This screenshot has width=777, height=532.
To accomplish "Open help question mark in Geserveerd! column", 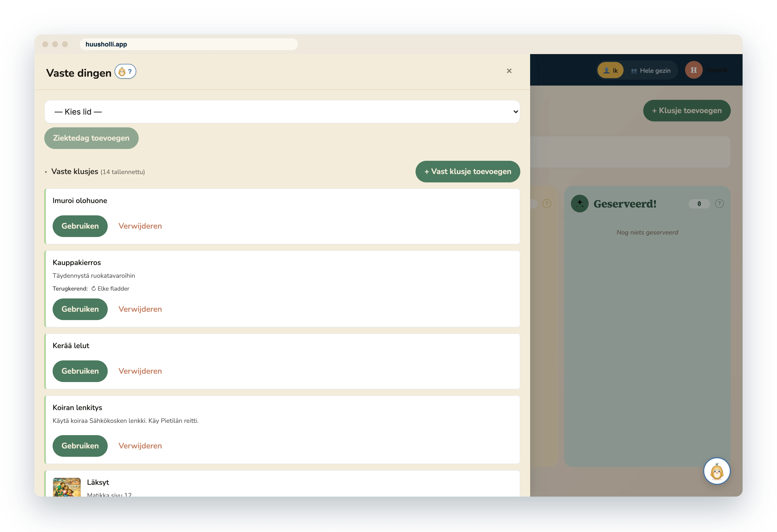I will pos(719,204).
